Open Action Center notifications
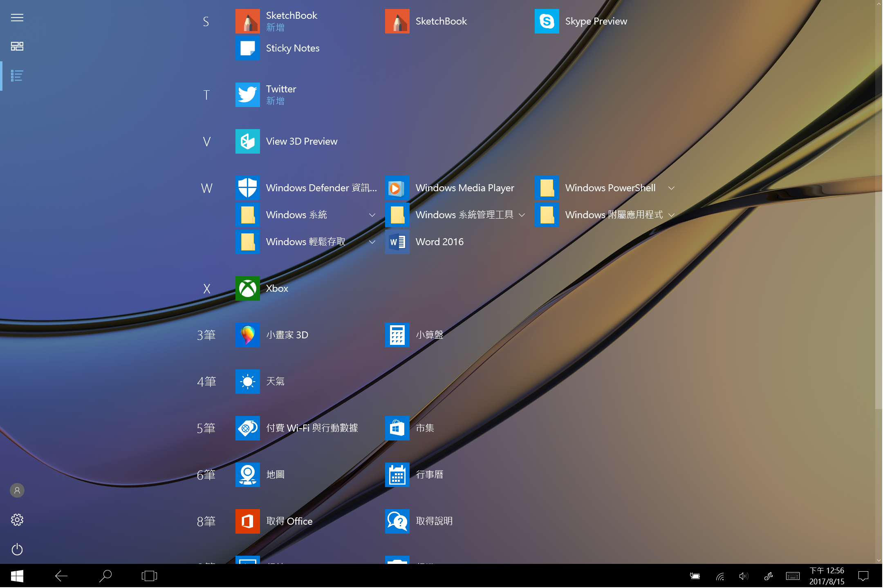Image resolution: width=883 pixels, height=588 pixels. coord(863,576)
